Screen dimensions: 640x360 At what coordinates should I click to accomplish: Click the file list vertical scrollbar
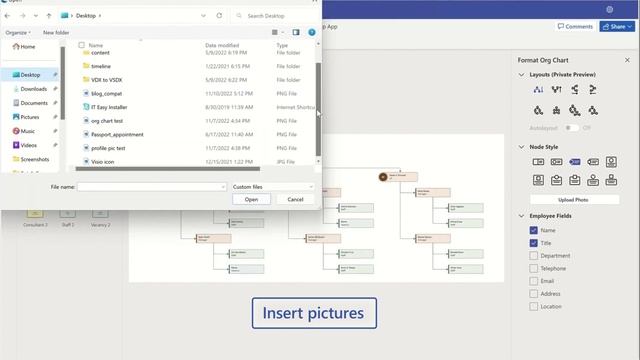tap(318, 109)
